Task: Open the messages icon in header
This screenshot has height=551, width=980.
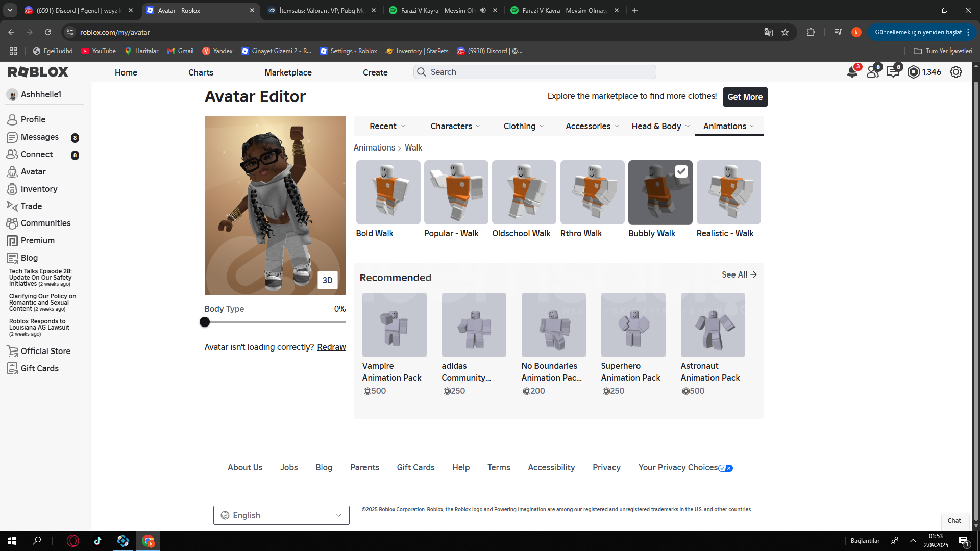Action: click(x=893, y=72)
